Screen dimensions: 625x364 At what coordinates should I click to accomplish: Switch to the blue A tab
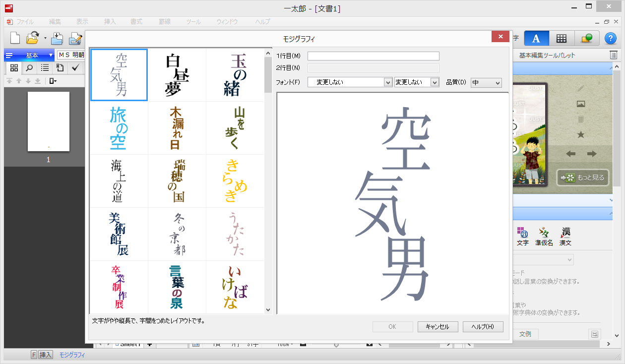536,39
